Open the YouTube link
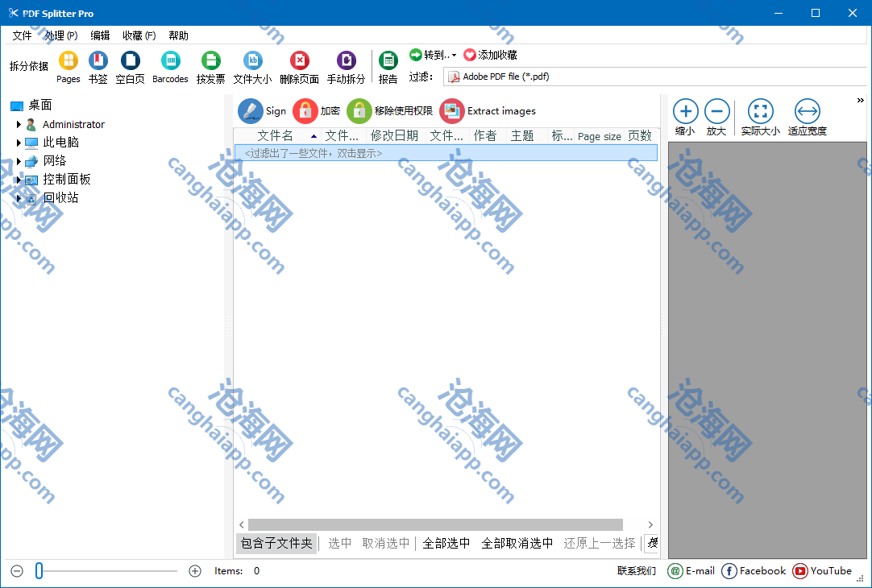 [x=822, y=571]
